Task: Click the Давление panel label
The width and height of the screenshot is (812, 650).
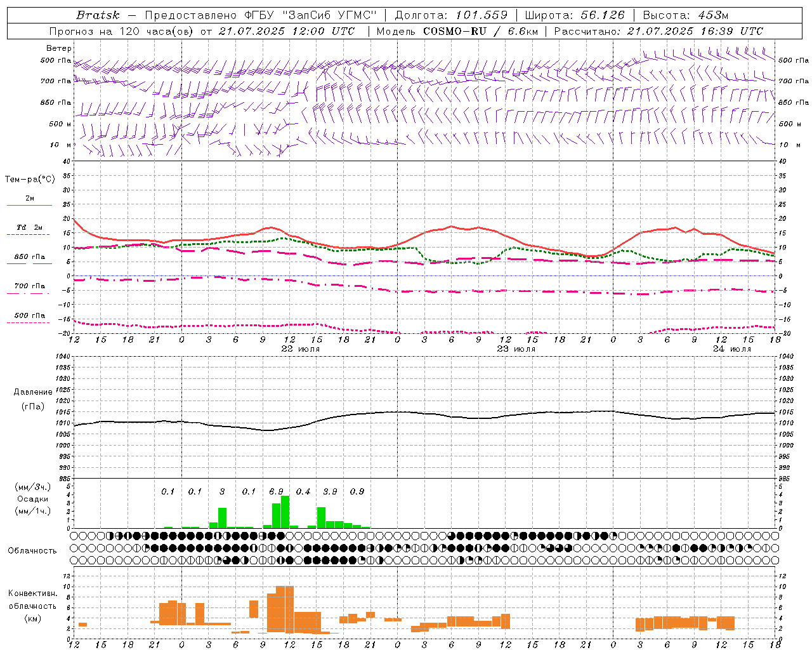Action: 32,392
